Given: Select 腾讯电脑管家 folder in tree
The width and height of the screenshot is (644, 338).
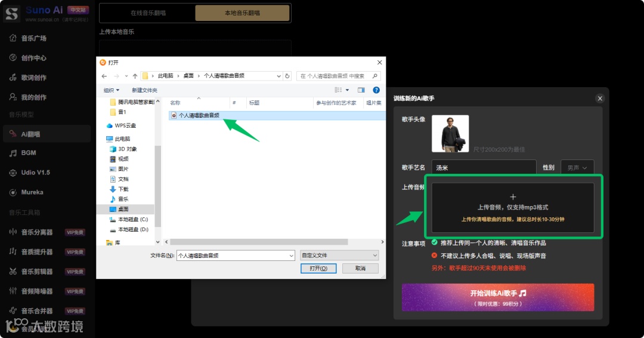Looking at the screenshot, I should pos(132,102).
